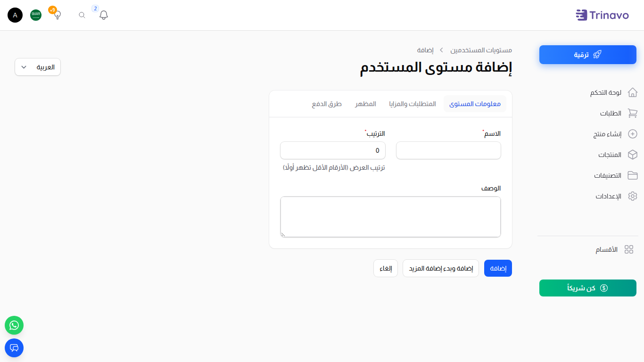644x362 pixels.
Task: Click إضافة وبدء إضافة المزيد button
Action: tap(441, 268)
